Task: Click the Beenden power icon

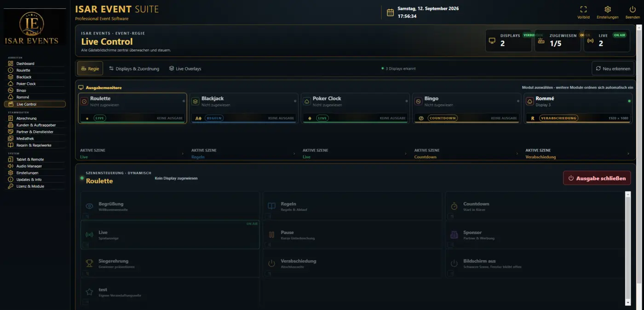Action: (632, 9)
